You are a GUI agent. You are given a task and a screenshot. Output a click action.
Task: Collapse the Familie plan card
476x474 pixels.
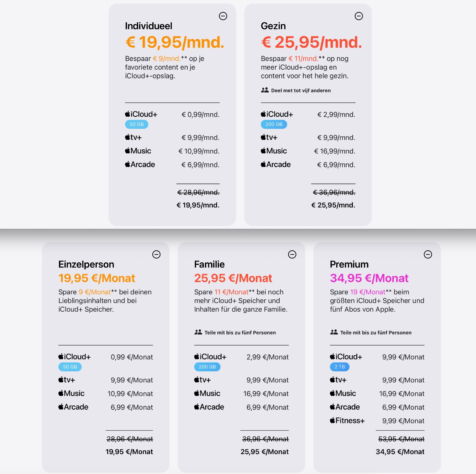coord(292,254)
